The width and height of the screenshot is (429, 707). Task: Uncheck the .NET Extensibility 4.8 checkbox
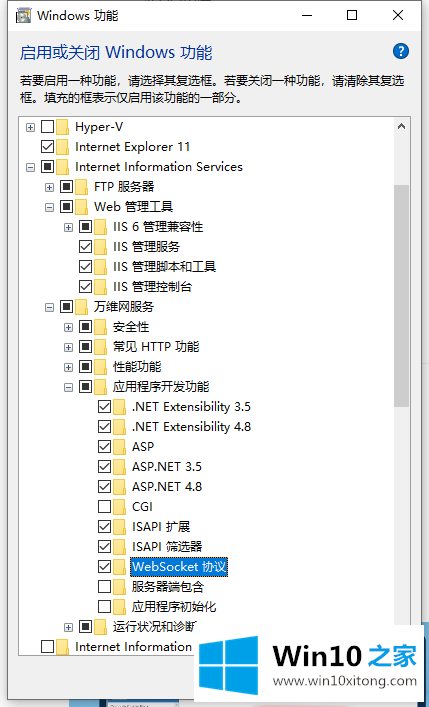click(x=104, y=427)
